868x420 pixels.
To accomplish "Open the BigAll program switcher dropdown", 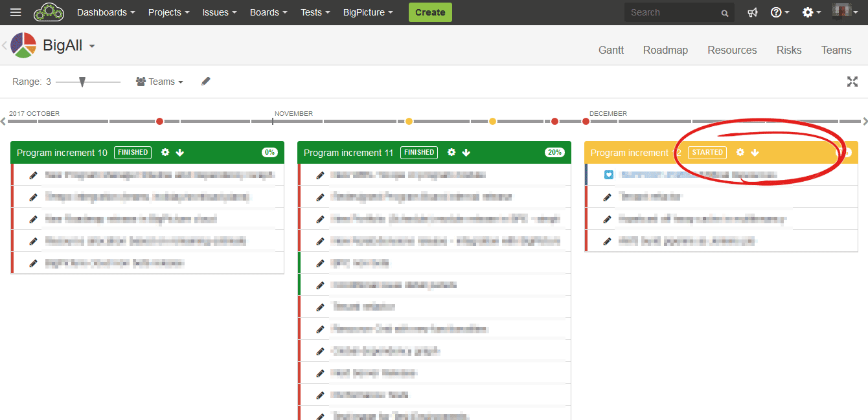I will coord(92,46).
